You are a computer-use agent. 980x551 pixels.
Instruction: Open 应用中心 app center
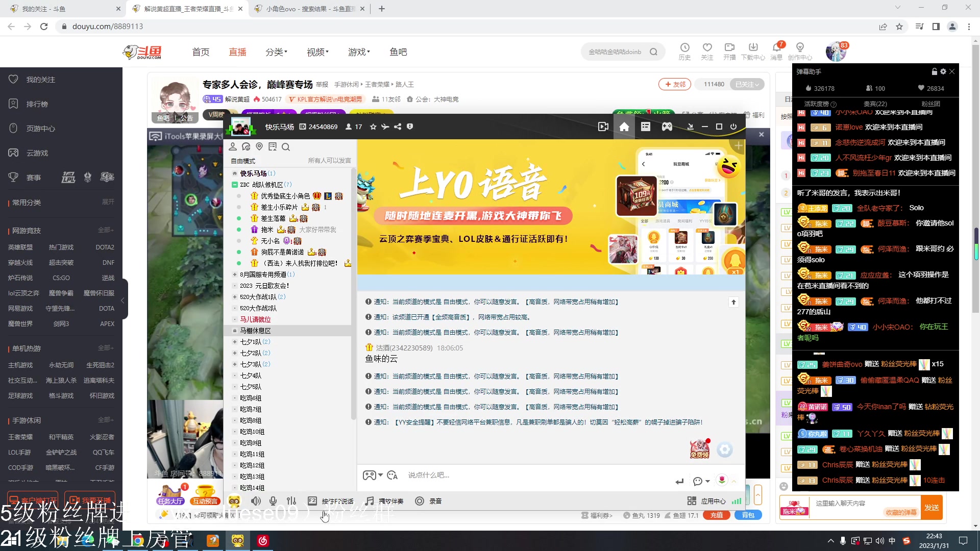tap(706, 501)
